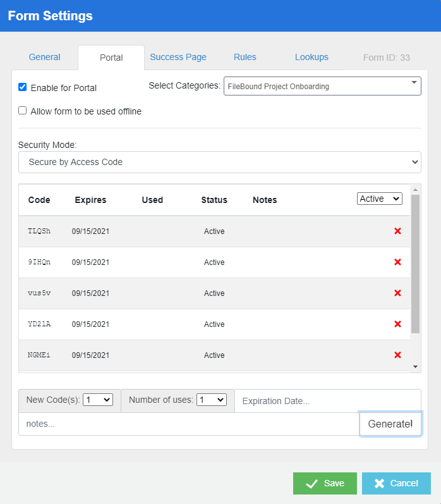The height and width of the screenshot is (504, 441).
Task: Open the Select Categories dropdown
Action: (x=322, y=86)
